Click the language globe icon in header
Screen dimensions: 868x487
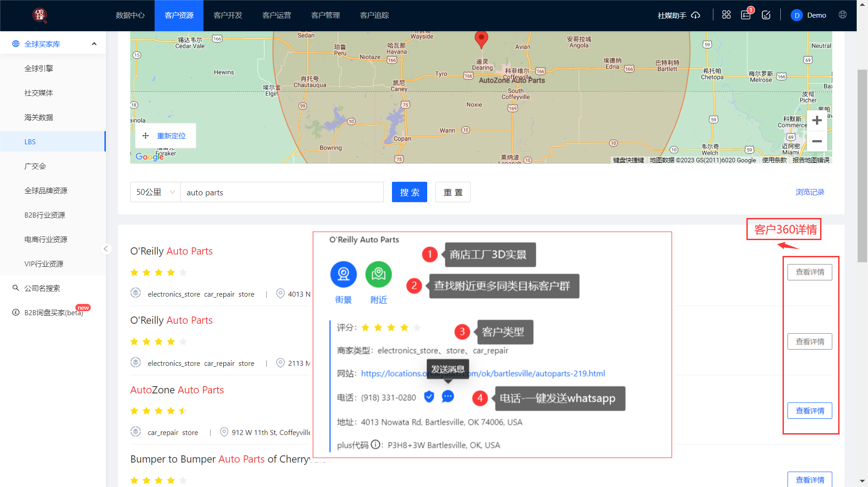click(x=843, y=15)
